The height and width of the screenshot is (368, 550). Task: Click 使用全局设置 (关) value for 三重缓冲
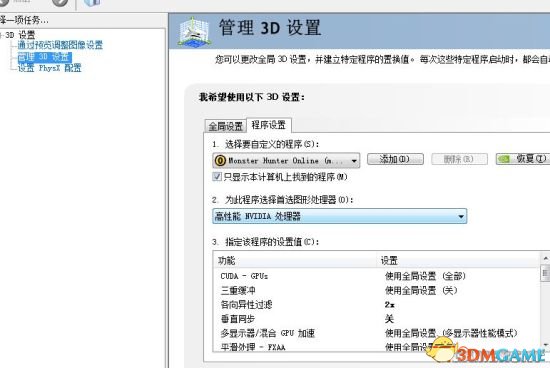pos(421,290)
